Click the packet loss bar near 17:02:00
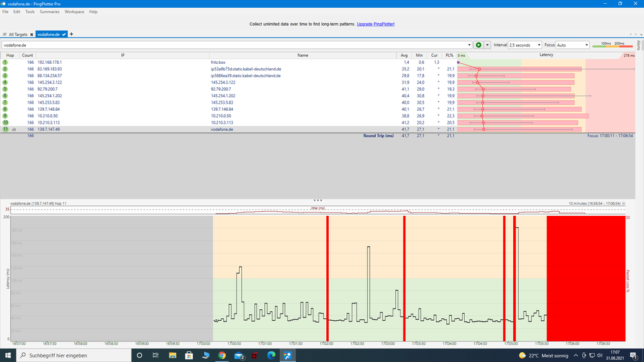Screen dimensions: 644x362 tap(327, 278)
